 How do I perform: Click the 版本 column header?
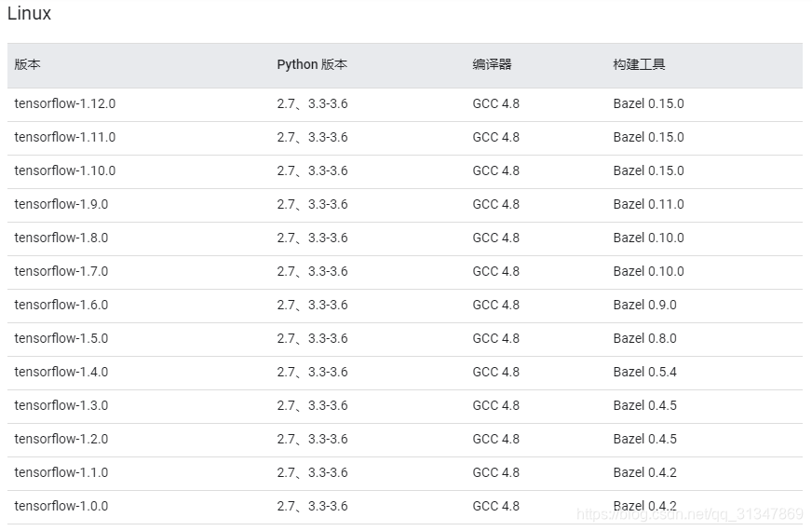pyautogui.click(x=27, y=64)
